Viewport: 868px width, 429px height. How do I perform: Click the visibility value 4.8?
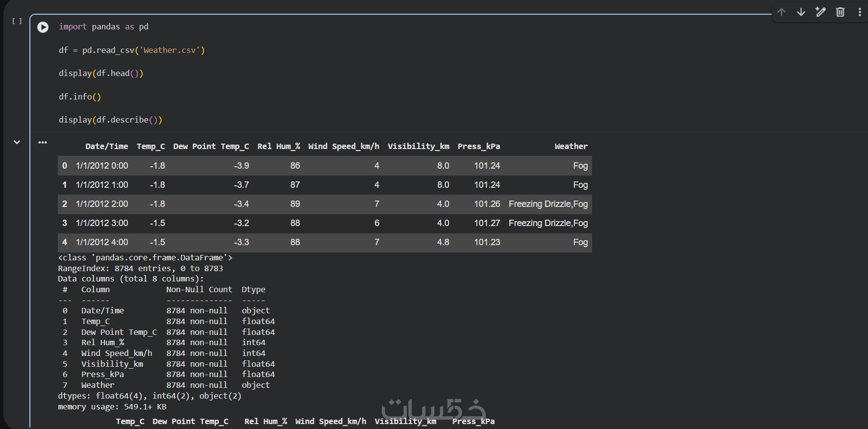[x=443, y=242]
